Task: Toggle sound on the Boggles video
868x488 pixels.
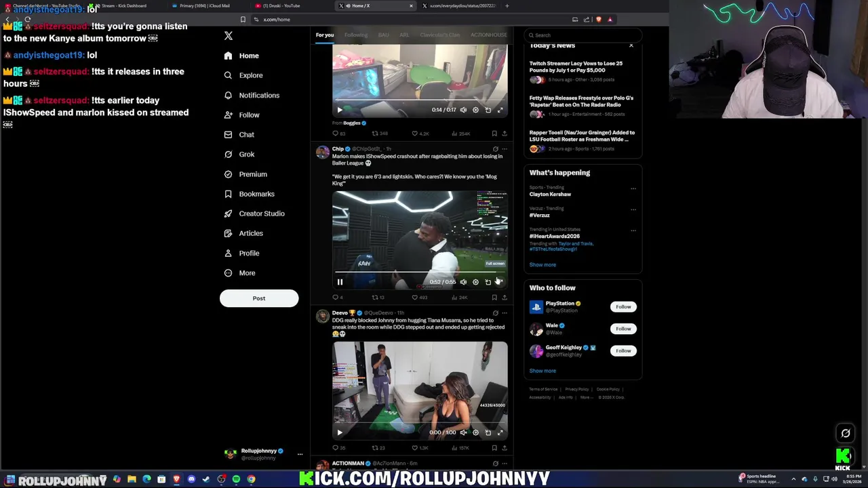Action: point(463,110)
